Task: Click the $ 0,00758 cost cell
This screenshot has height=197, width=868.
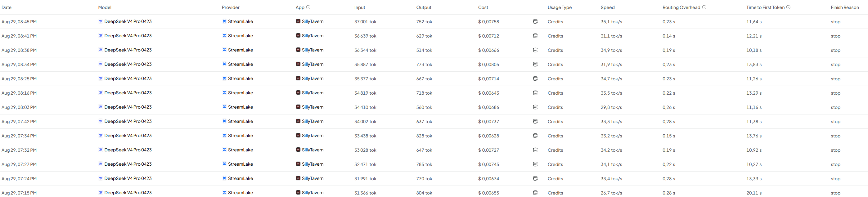Action: pos(488,21)
